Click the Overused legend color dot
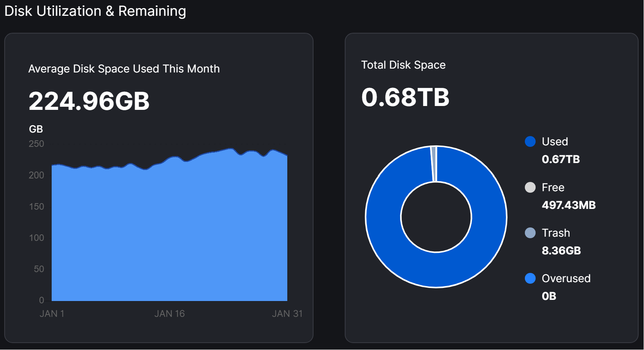Viewport: 644px width, 350px height. coord(530,278)
